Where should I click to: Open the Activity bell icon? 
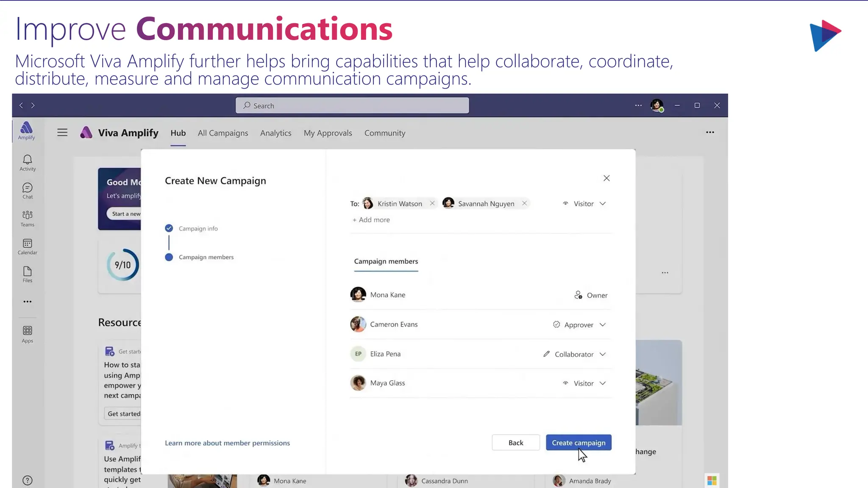click(28, 163)
